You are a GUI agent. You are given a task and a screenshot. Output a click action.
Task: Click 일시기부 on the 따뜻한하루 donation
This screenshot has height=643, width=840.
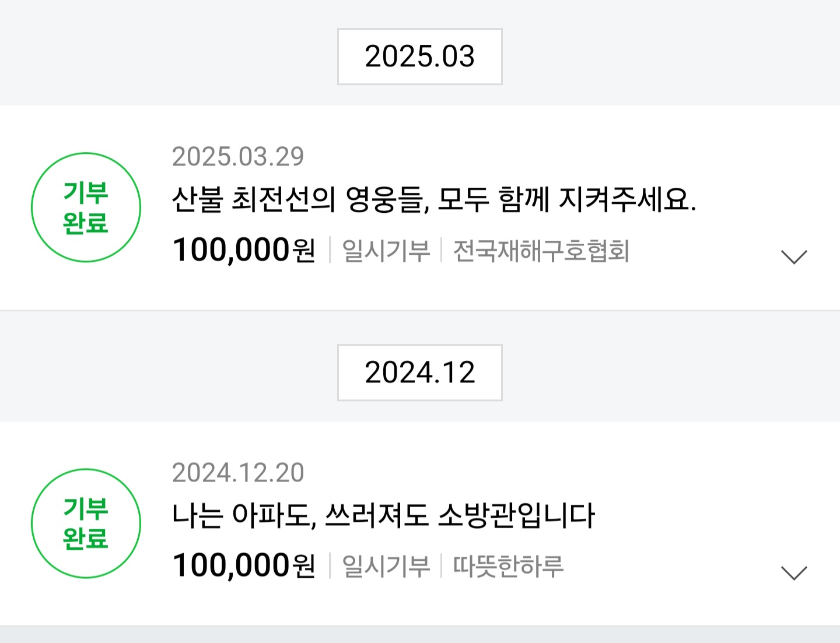(386, 567)
